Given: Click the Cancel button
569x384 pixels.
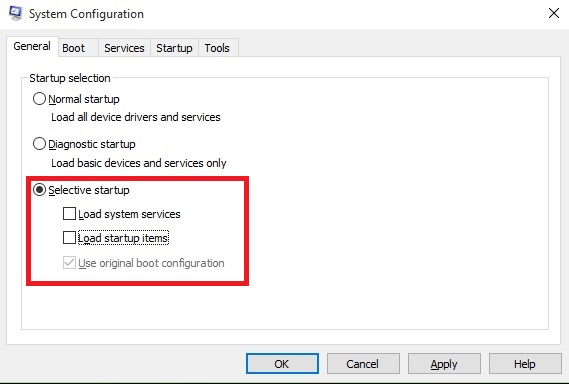Looking at the screenshot, I should [x=363, y=364].
